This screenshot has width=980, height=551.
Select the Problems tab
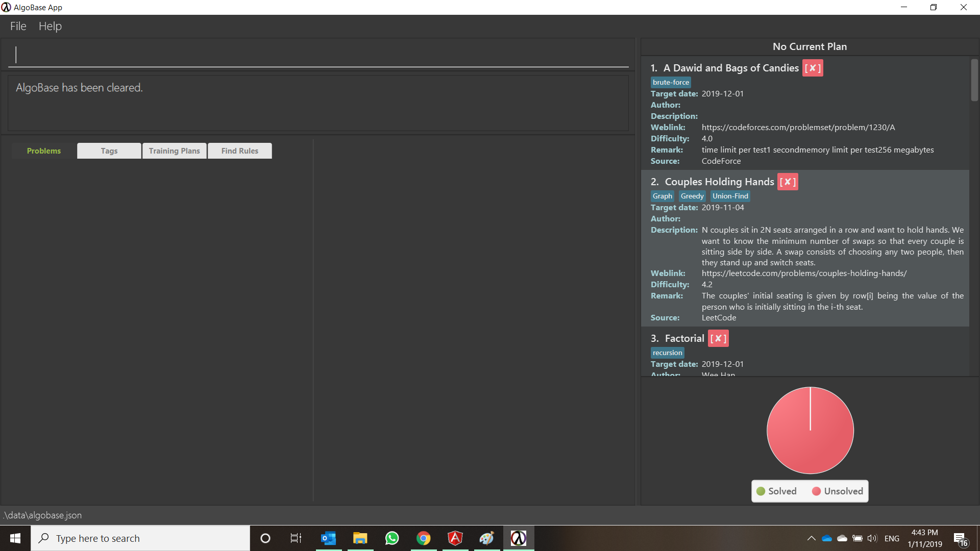coord(44,151)
